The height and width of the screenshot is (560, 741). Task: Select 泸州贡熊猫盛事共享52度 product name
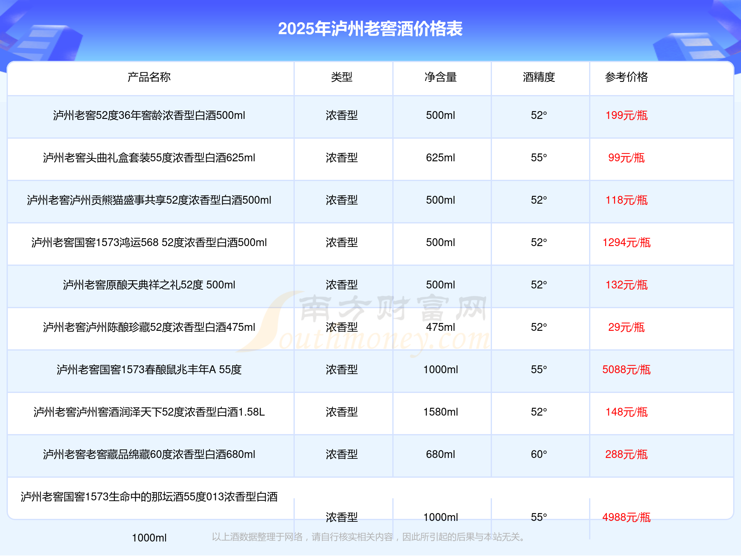tap(149, 200)
